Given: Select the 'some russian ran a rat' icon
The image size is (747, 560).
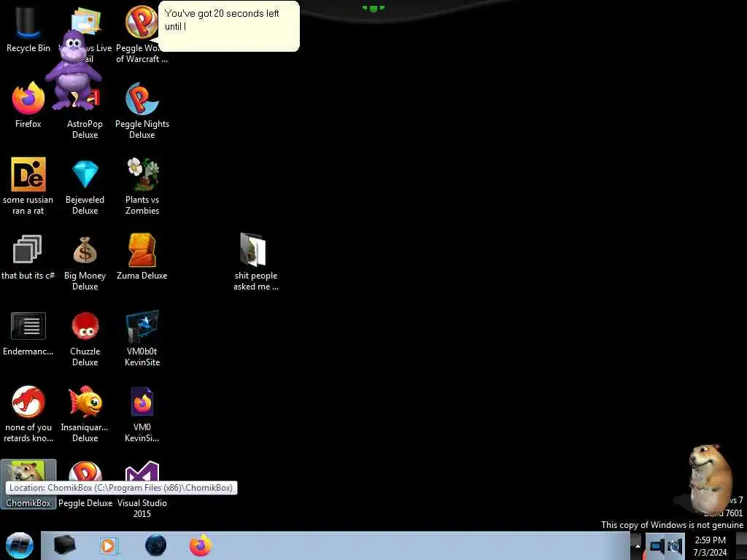Looking at the screenshot, I should (x=28, y=186).
